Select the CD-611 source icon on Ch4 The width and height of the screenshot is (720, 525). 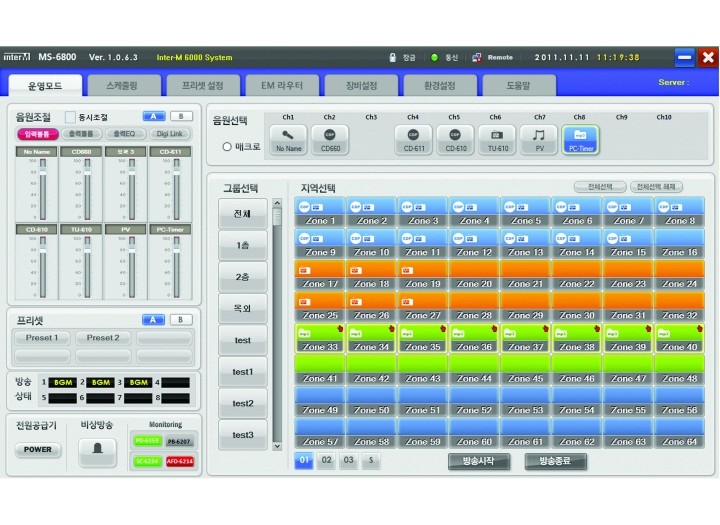414,139
